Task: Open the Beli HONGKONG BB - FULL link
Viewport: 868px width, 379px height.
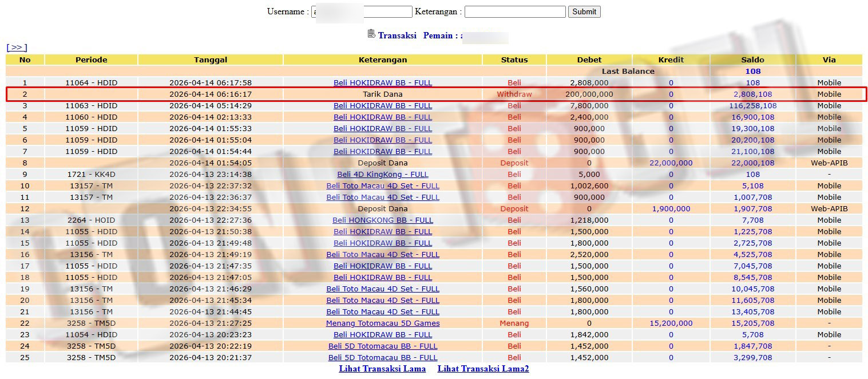Action: tap(382, 220)
